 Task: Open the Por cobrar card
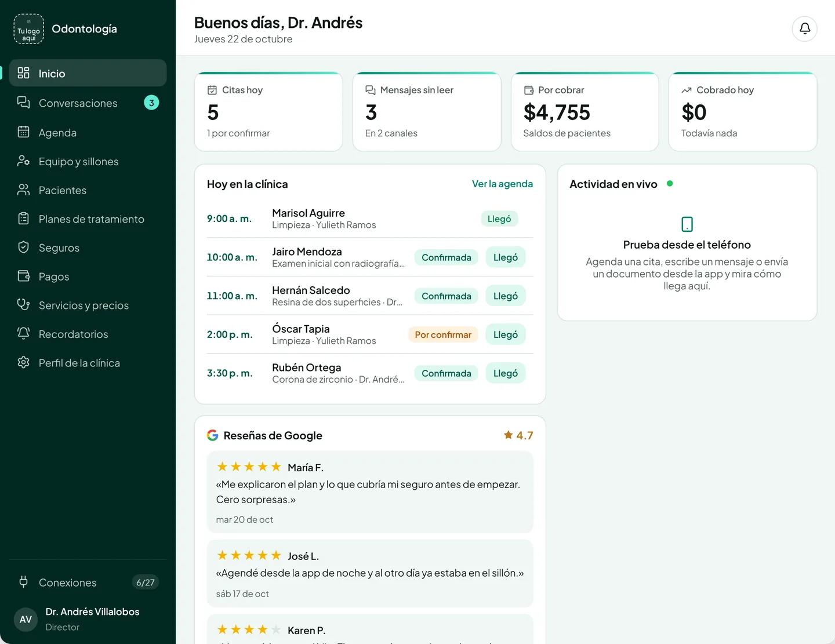point(584,111)
